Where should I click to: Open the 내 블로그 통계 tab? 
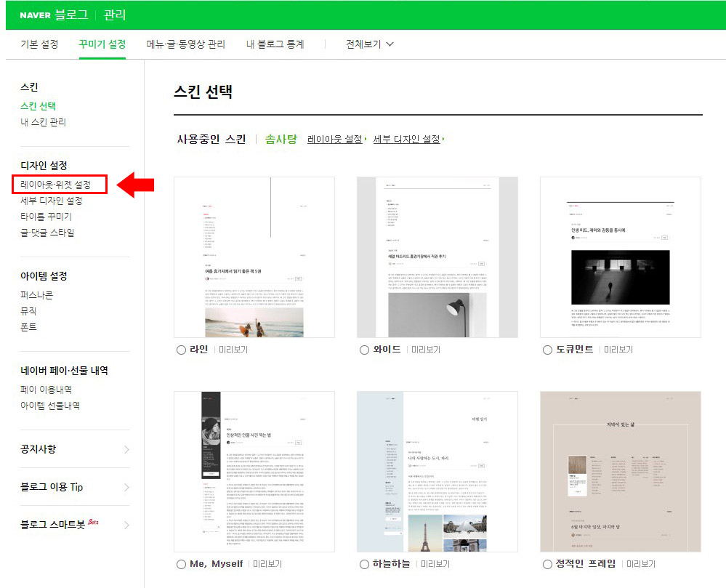[275, 44]
